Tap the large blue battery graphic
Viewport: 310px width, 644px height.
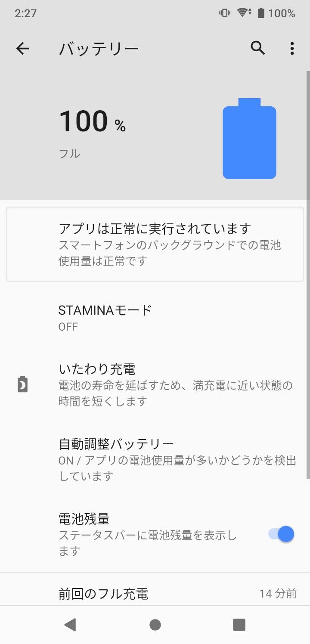[x=249, y=139]
